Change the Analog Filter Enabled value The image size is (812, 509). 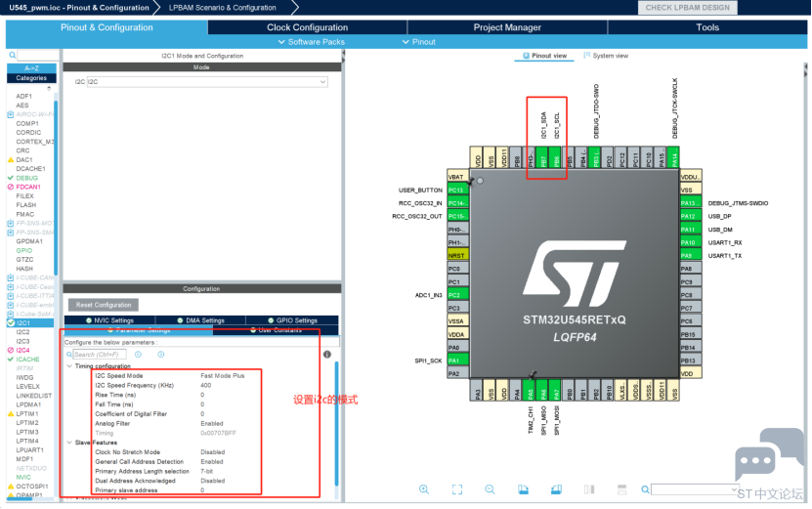click(212, 424)
